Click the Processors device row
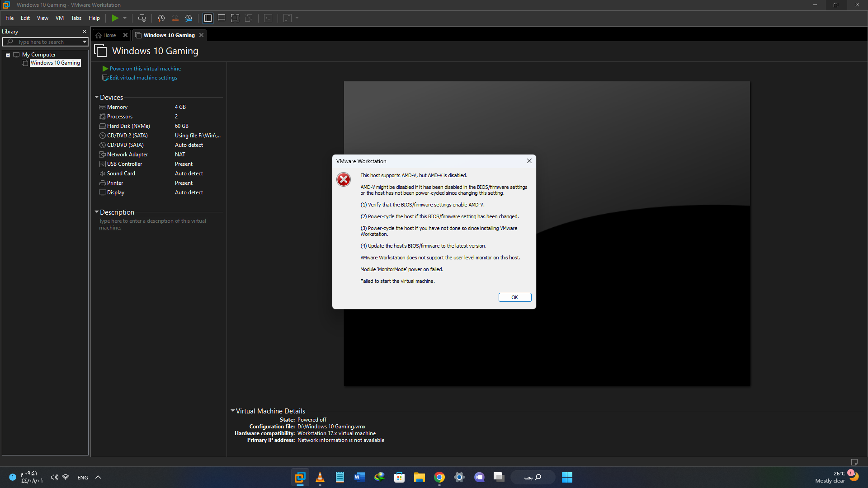 coord(160,117)
